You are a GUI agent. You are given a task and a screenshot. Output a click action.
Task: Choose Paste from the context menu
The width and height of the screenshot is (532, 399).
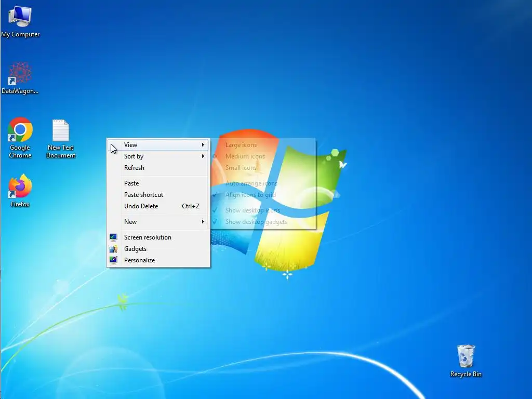pyautogui.click(x=158, y=183)
